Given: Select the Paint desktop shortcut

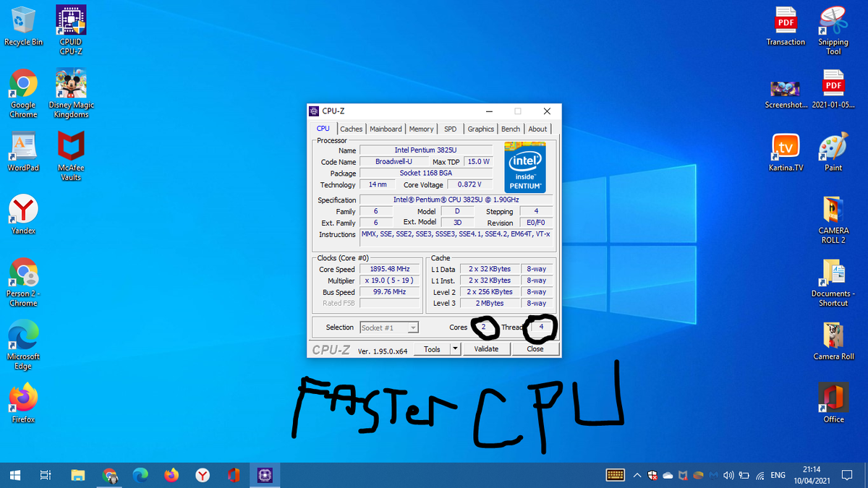Looking at the screenshot, I should point(833,153).
